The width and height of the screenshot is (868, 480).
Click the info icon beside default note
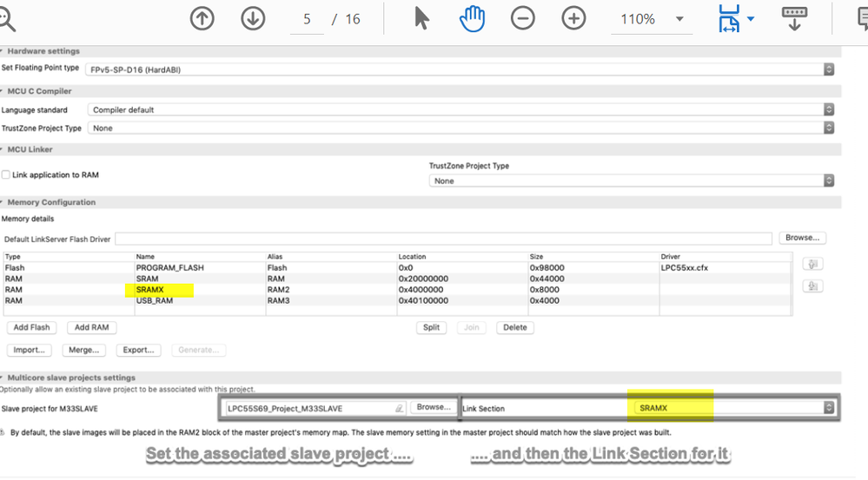3,432
